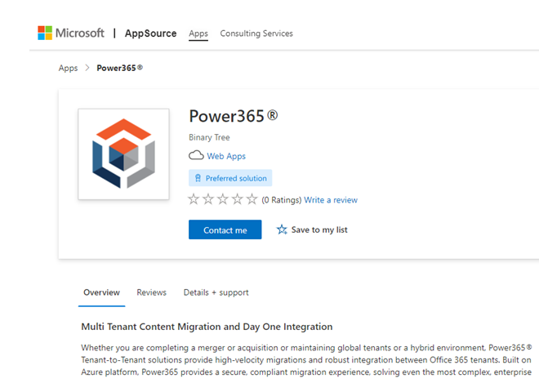Click line starting 'Tenant-to-Tenant solutions provide'

[306, 360]
